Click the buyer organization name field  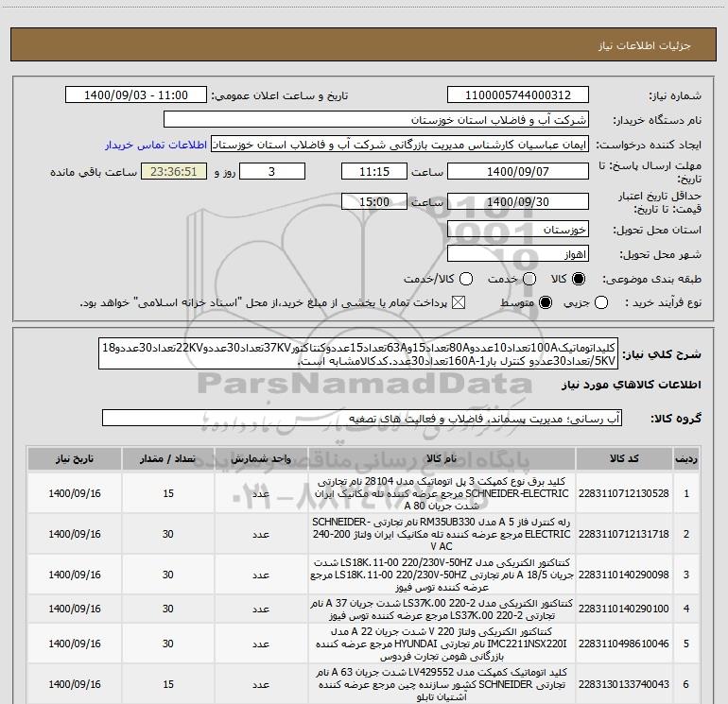(376, 120)
